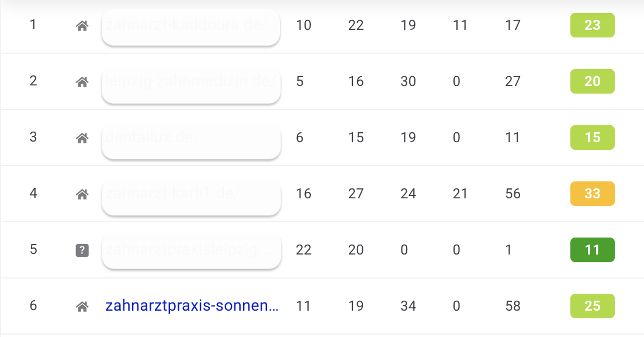Viewport: 644px width, 337px height.
Task: Select the value 56 in row 4
Action: tap(513, 194)
